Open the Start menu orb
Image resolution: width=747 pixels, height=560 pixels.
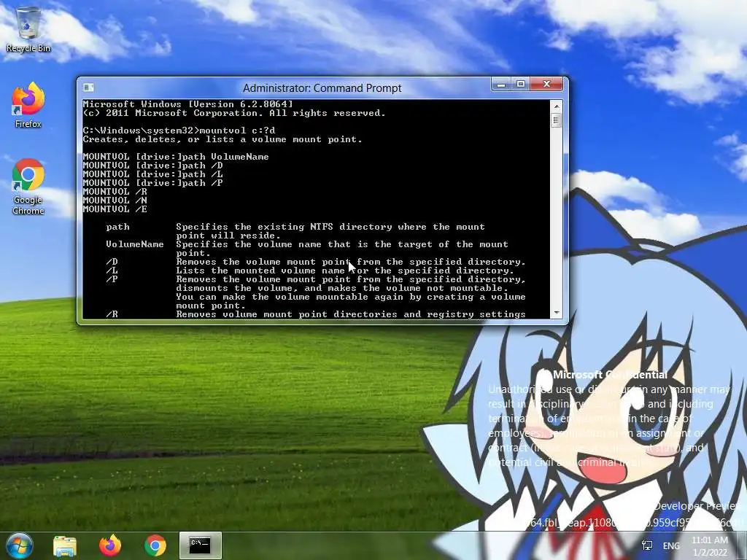20,545
